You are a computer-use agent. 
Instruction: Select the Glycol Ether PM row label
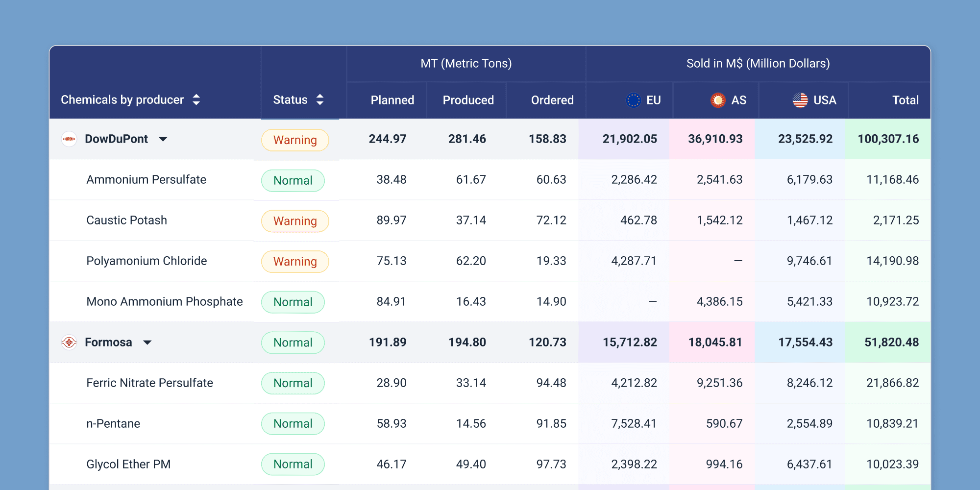128,464
